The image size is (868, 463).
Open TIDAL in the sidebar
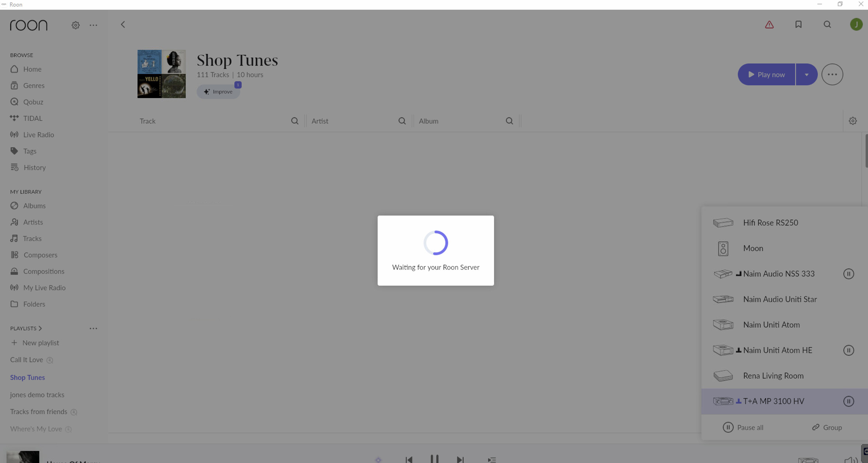(x=26, y=118)
